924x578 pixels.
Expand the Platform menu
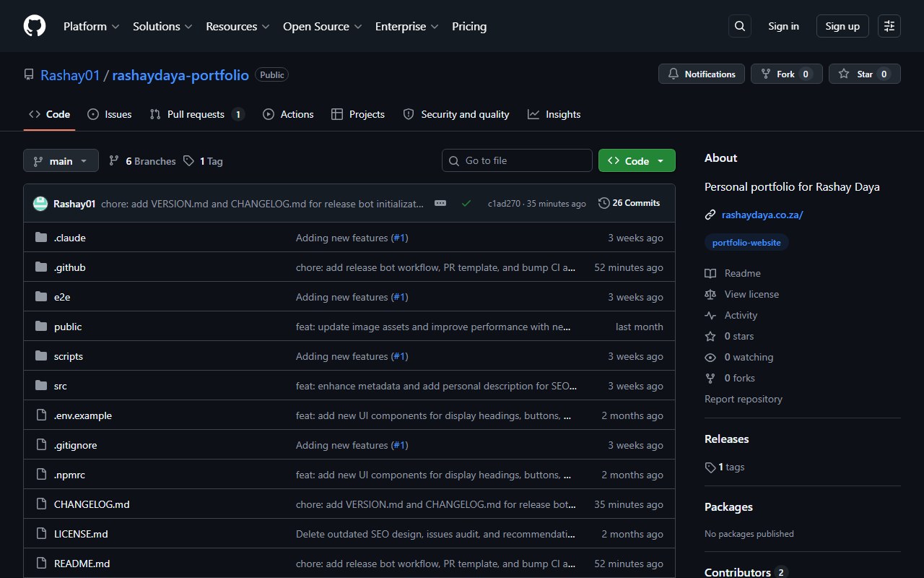(91, 26)
